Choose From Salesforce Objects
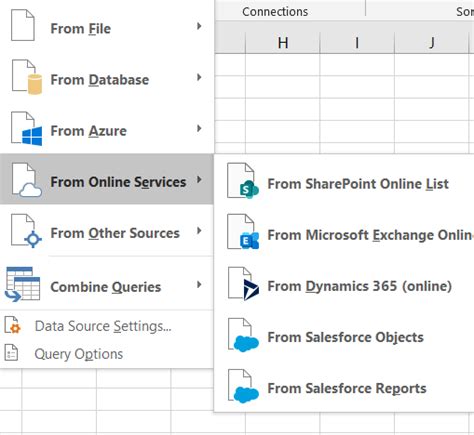The width and height of the screenshot is (474, 435). 345,335
